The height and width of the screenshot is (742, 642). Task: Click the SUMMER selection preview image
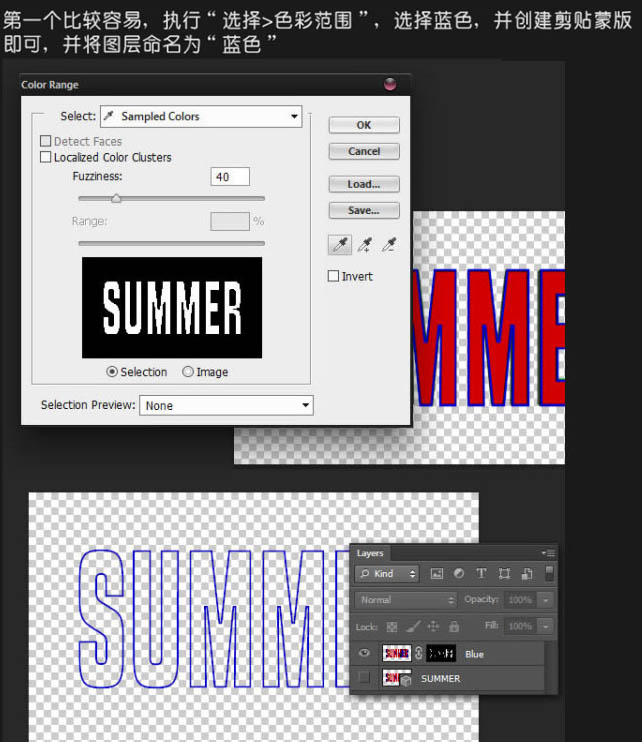point(172,308)
